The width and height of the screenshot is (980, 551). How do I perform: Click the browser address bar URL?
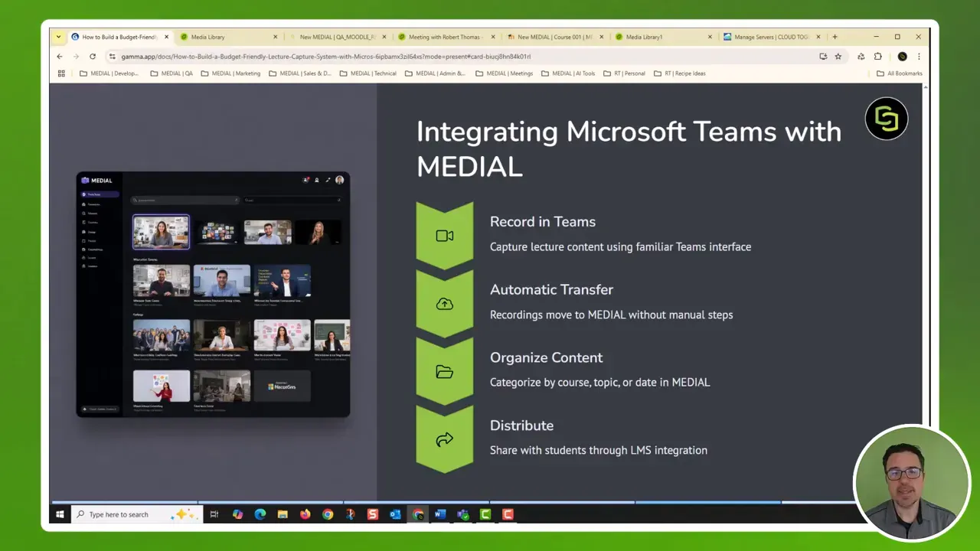click(325, 57)
